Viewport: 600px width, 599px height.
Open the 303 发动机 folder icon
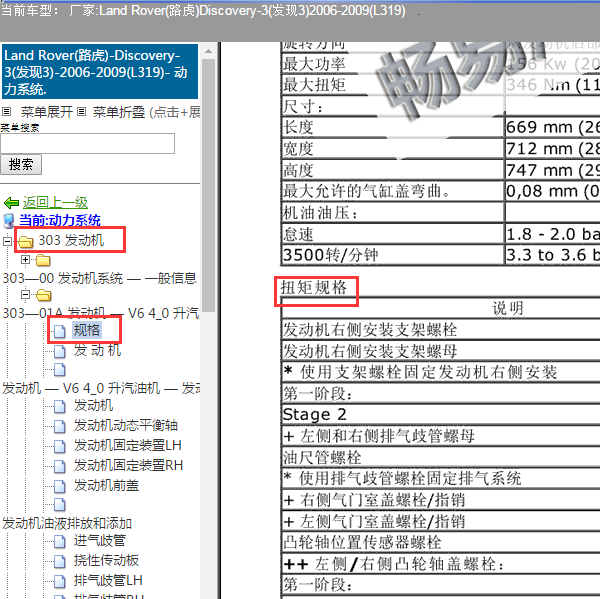(26, 242)
